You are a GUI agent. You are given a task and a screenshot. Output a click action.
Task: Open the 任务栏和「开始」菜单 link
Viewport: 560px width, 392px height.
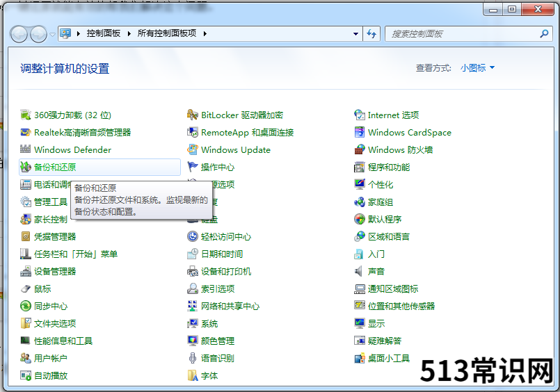pyautogui.click(x=76, y=254)
